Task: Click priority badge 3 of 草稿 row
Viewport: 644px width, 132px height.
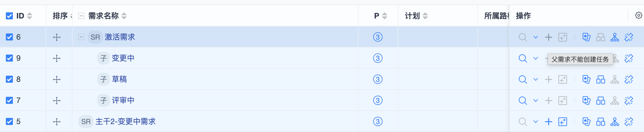Action: (x=378, y=79)
